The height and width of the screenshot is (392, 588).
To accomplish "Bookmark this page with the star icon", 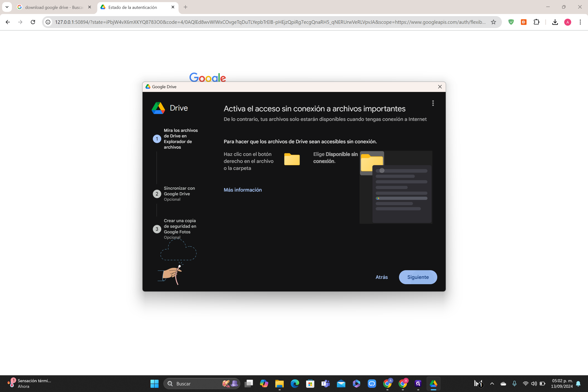I will pos(493,22).
